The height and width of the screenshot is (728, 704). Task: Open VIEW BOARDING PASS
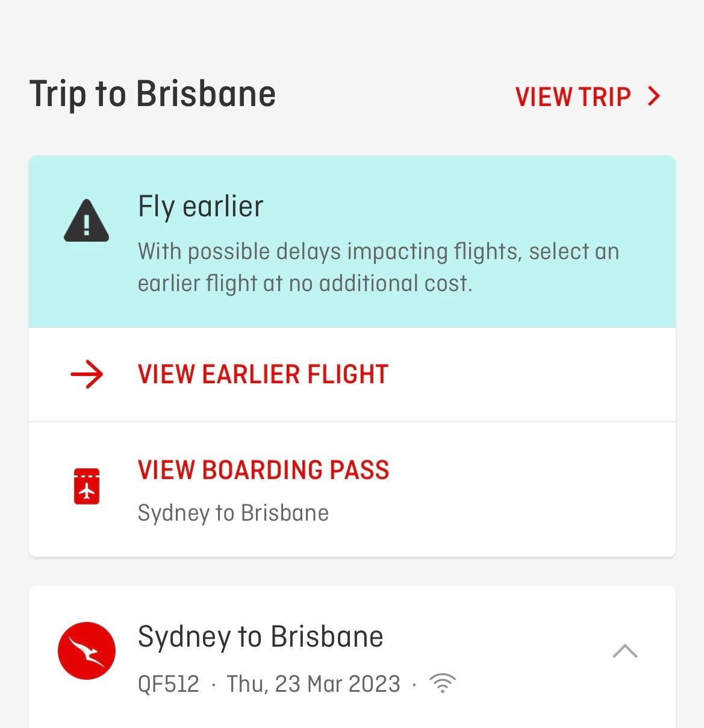(x=263, y=470)
